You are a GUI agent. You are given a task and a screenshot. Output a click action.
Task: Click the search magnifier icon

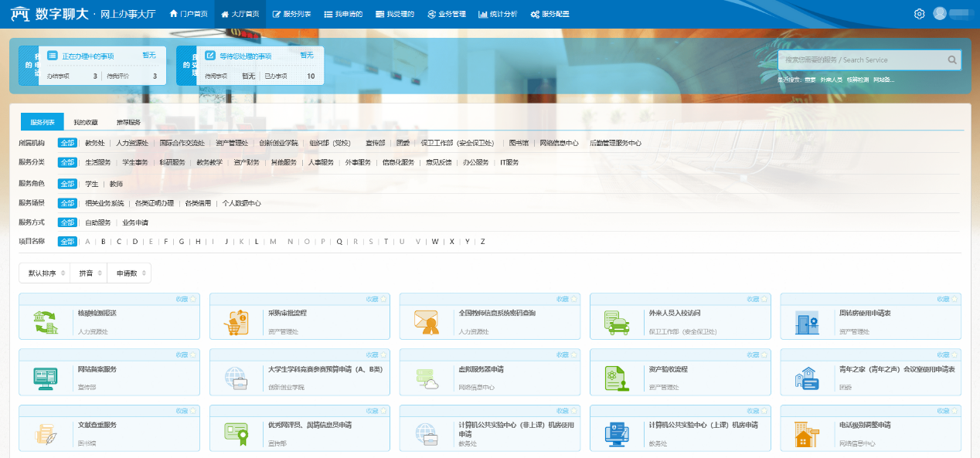click(951, 60)
